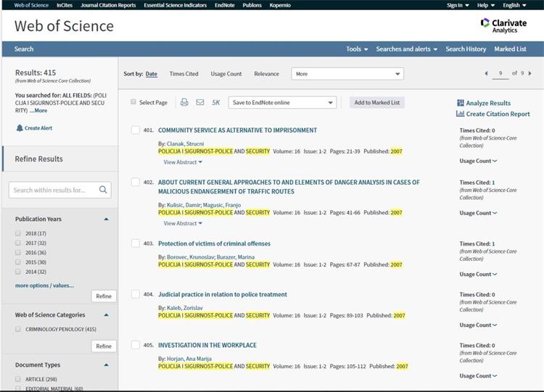544x392 pixels.
Task: Expand Usage Count for record 403
Action: click(x=478, y=274)
